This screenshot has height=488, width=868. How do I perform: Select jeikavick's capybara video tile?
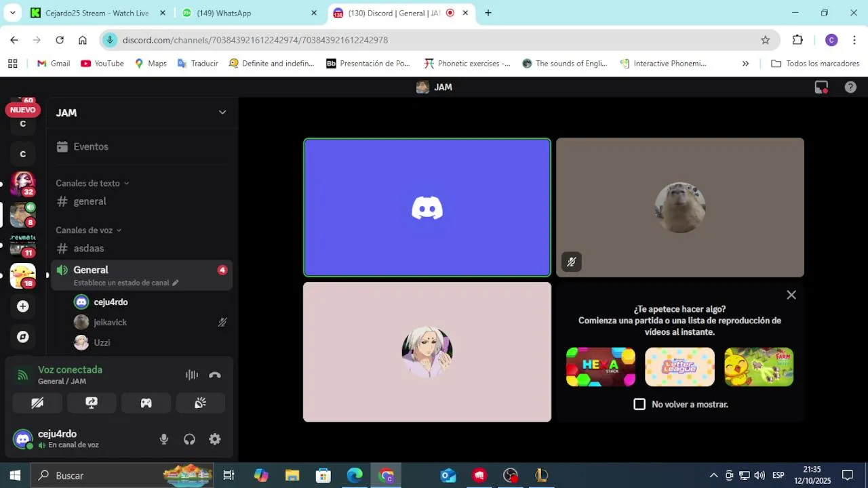point(680,207)
